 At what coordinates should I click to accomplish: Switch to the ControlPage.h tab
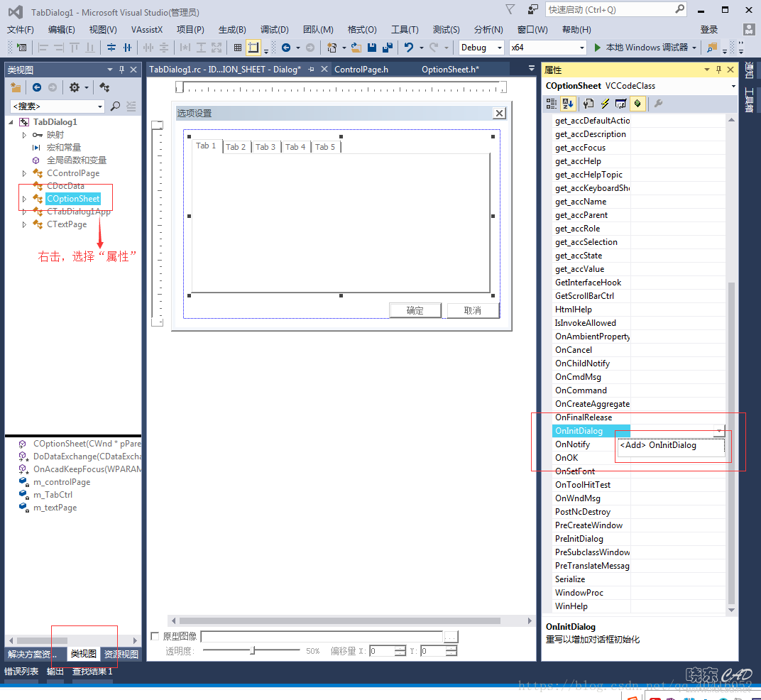[361, 70]
